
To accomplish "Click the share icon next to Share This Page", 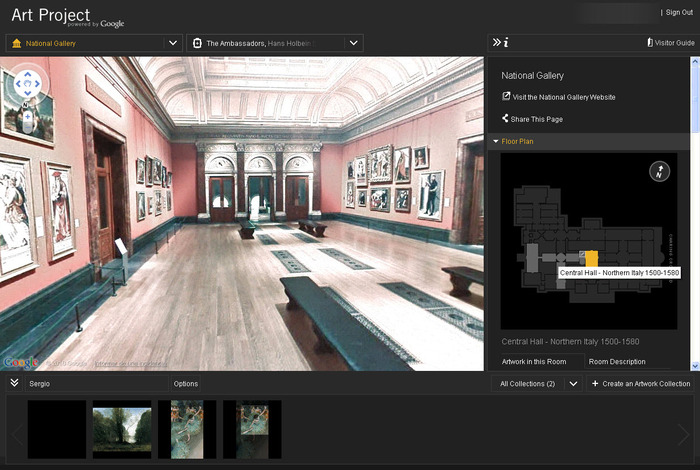I will [x=505, y=118].
